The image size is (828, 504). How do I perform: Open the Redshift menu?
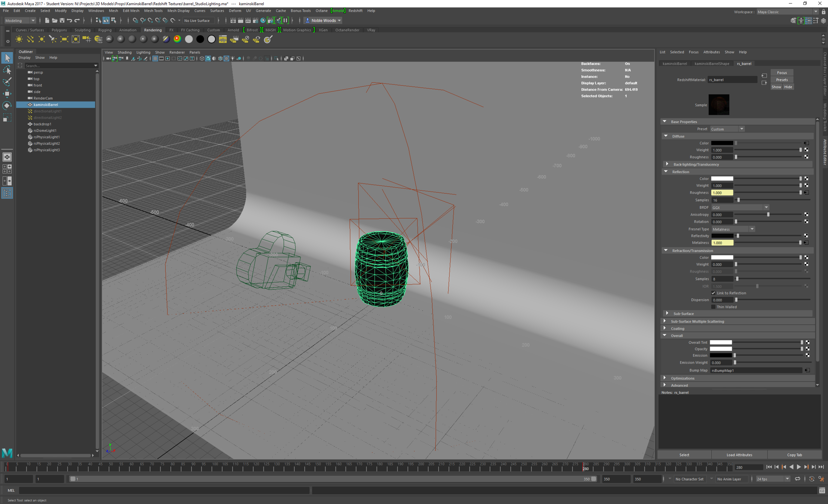coord(355,11)
